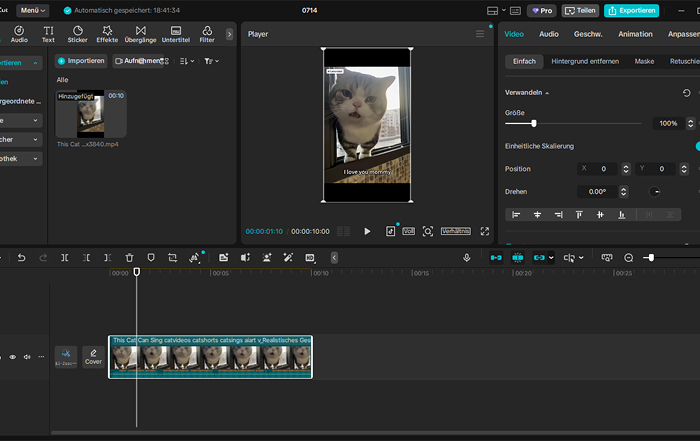Open media filter dropdown

pos(211,61)
